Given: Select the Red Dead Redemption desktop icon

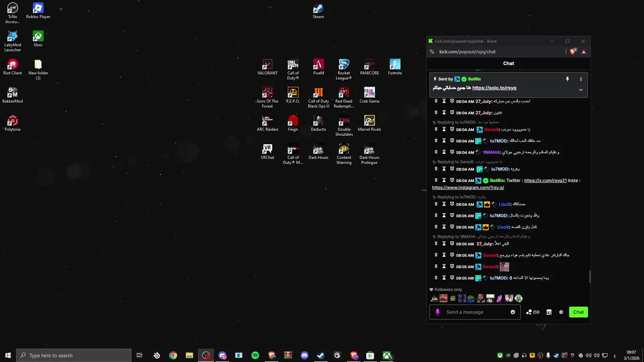Looking at the screenshot, I should point(344,98).
